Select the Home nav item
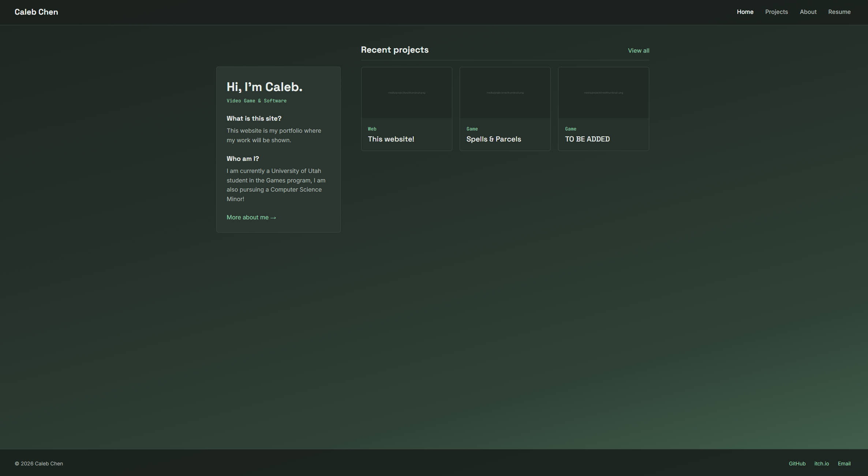868x476 pixels. (745, 12)
